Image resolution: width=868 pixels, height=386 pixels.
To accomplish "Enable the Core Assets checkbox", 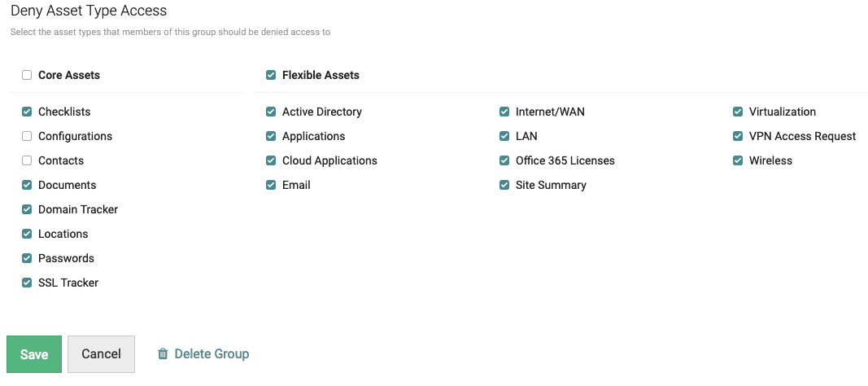I will point(27,75).
